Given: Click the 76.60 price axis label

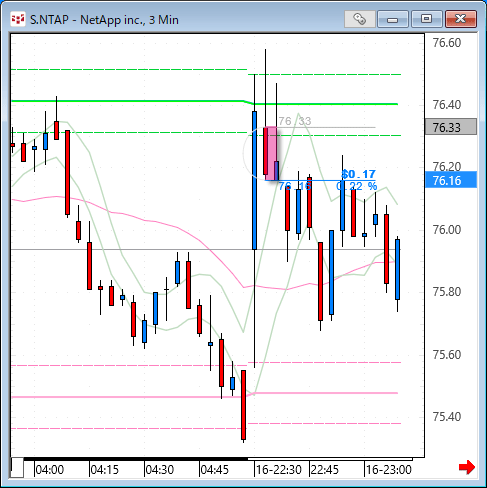Looking at the screenshot, I should click(x=447, y=43).
